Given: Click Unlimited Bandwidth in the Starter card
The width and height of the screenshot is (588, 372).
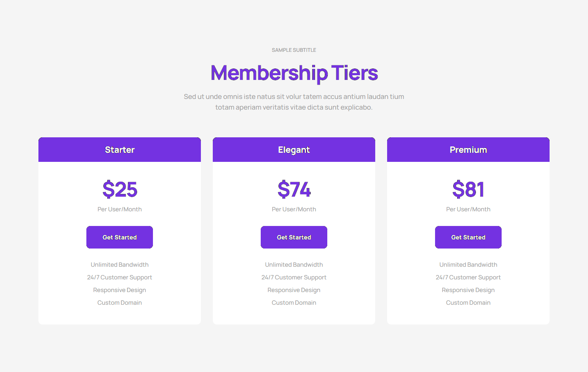Looking at the screenshot, I should point(120,265).
